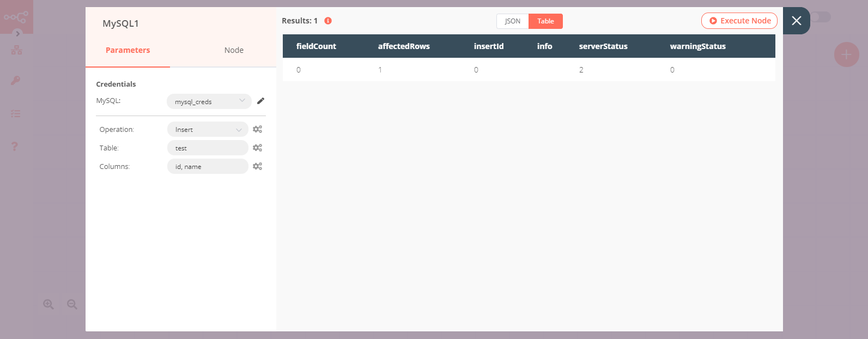Click the info column header
Image resolution: width=868 pixels, height=339 pixels.
click(544, 46)
